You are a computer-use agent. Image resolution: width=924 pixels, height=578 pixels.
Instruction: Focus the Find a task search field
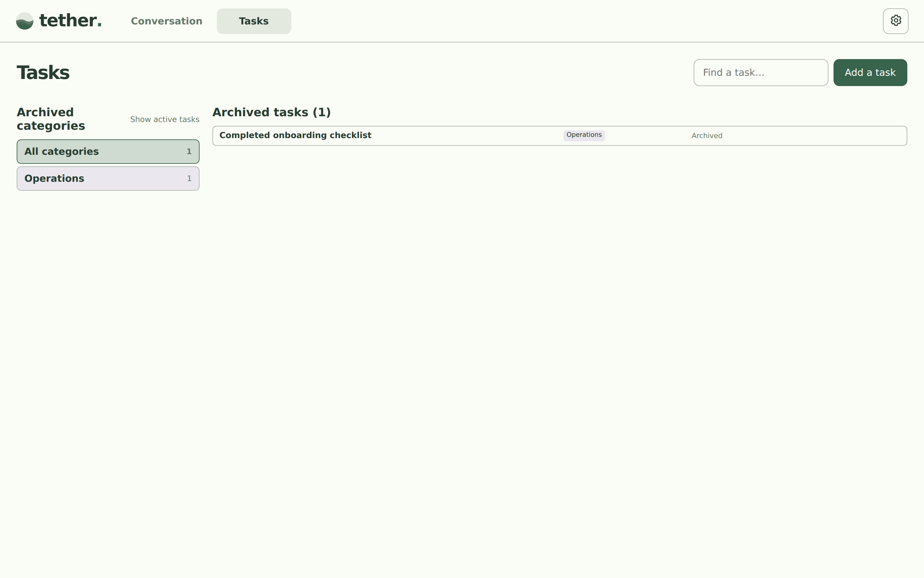click(761, 73)
